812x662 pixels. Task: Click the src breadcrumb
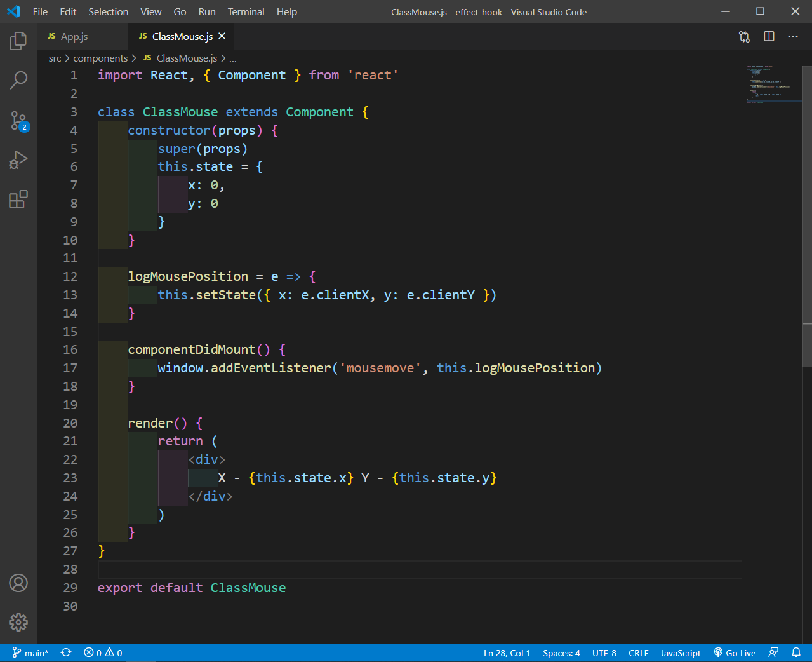[x=55, y=58]
